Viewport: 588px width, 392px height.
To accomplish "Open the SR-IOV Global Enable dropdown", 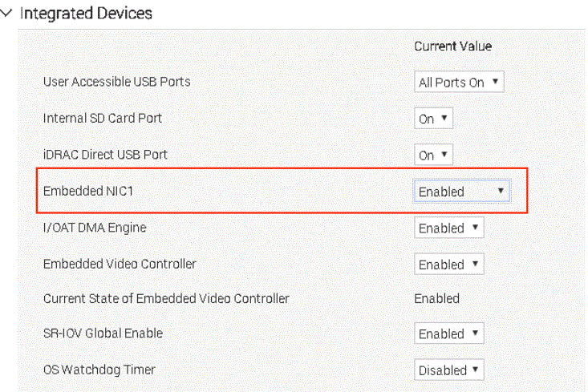I will 449,333.
